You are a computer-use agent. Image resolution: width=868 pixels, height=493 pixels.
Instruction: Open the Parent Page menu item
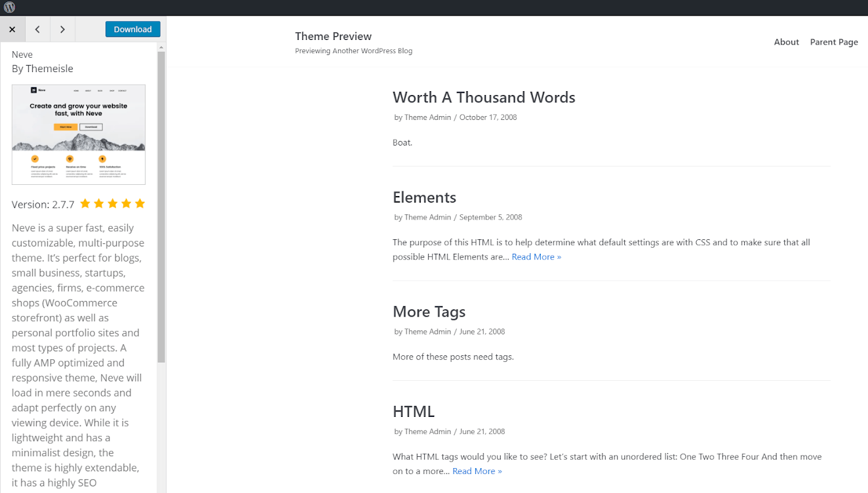[x=834, y=42]
